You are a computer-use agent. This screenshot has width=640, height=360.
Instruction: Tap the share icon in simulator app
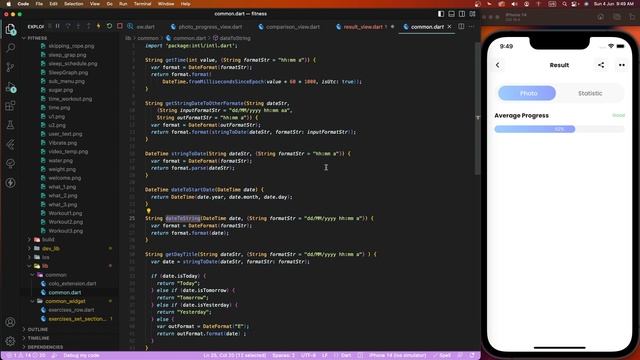click(x=601, y=65)
